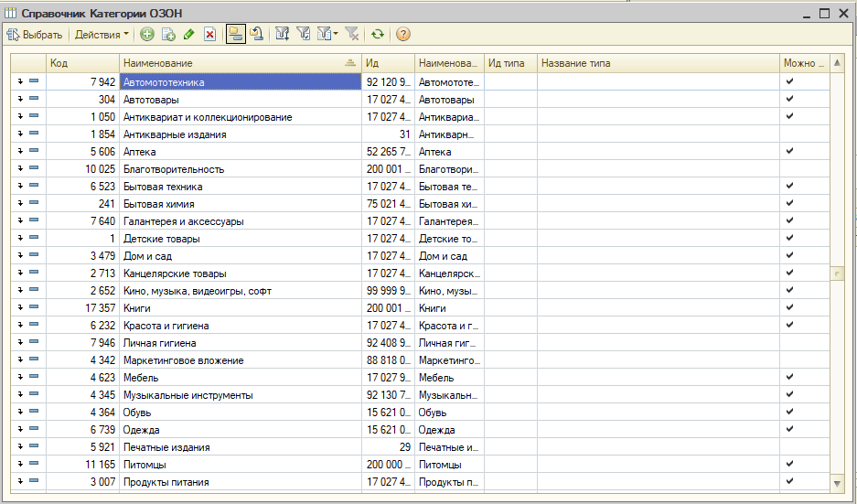
Task: Click the add-by-copying document icon
Action: (x=168, y=35)
